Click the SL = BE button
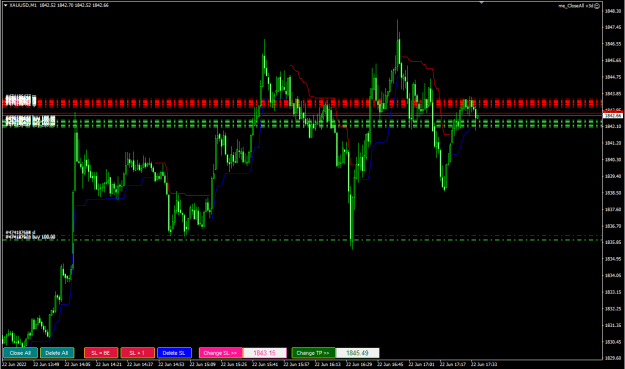 (x=101, y=353)
